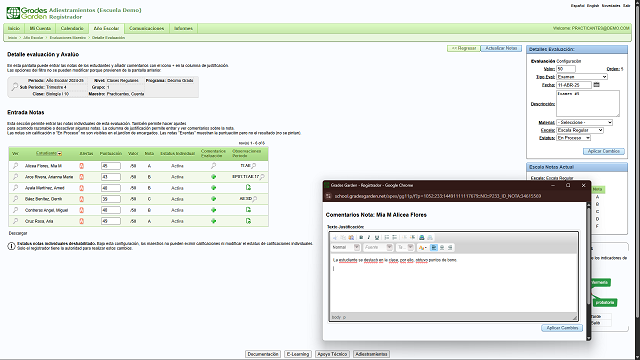Screen dimensions: 640x360
Task: Click the Descargar link under table
Action: coord(18,233)
